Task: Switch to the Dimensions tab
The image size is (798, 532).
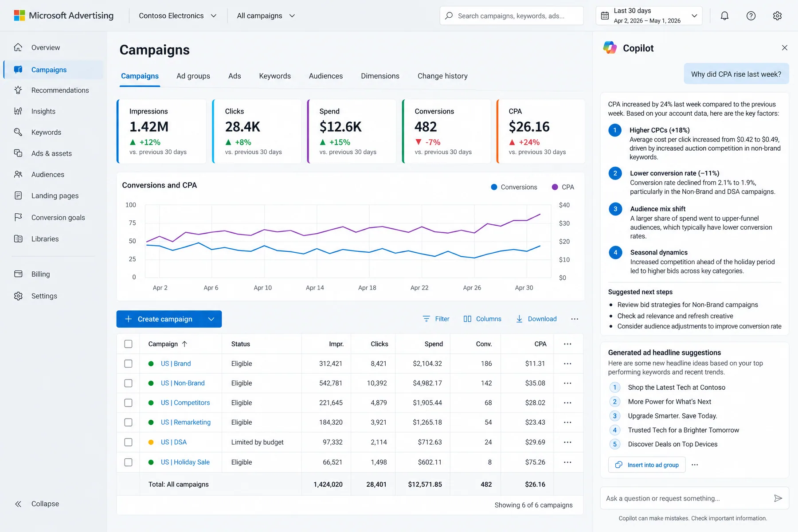Action: (x=380, y=76)
